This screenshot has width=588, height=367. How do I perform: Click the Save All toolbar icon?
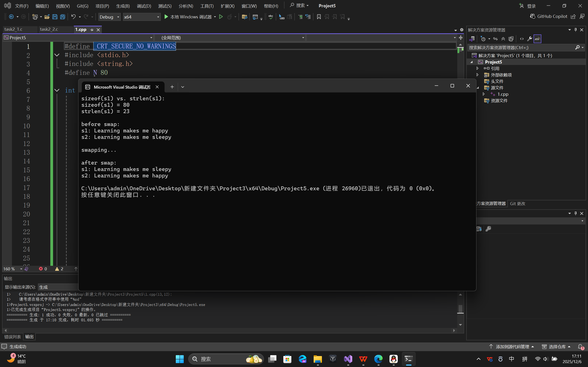point(63,17)
